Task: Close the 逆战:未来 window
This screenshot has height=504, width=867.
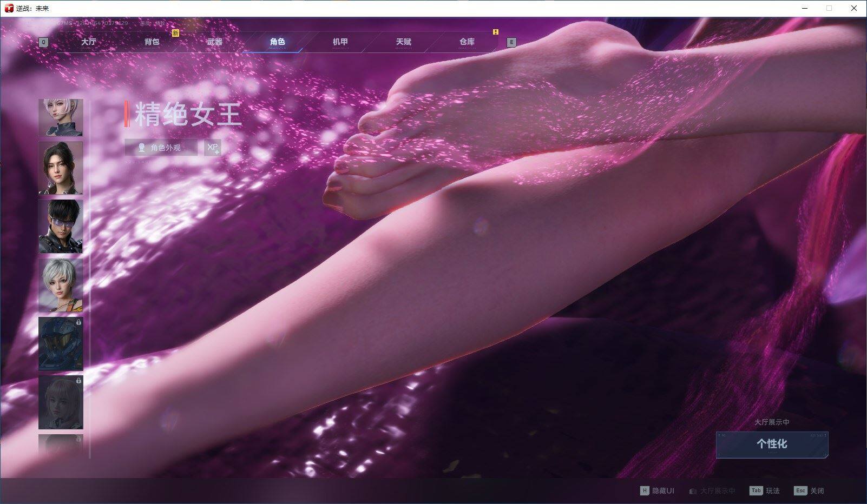Action: (854, 8)
